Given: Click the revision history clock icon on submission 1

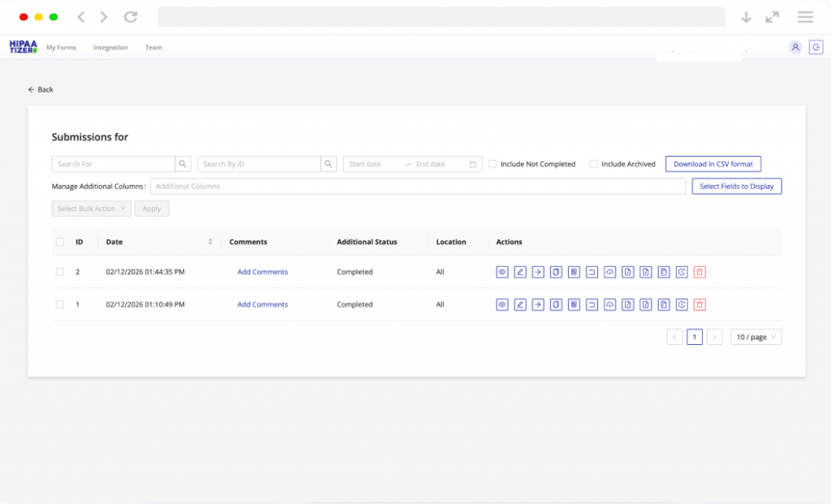Looking at the screenshot, I should click(681, 304).
